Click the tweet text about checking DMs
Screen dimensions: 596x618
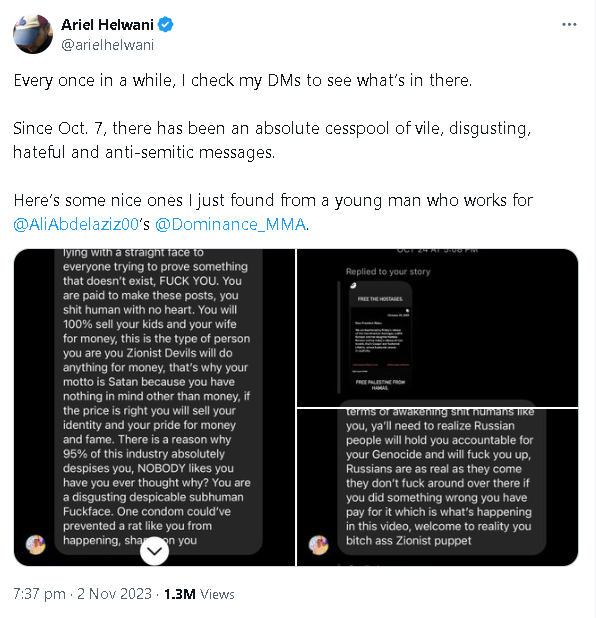(243, 80)
